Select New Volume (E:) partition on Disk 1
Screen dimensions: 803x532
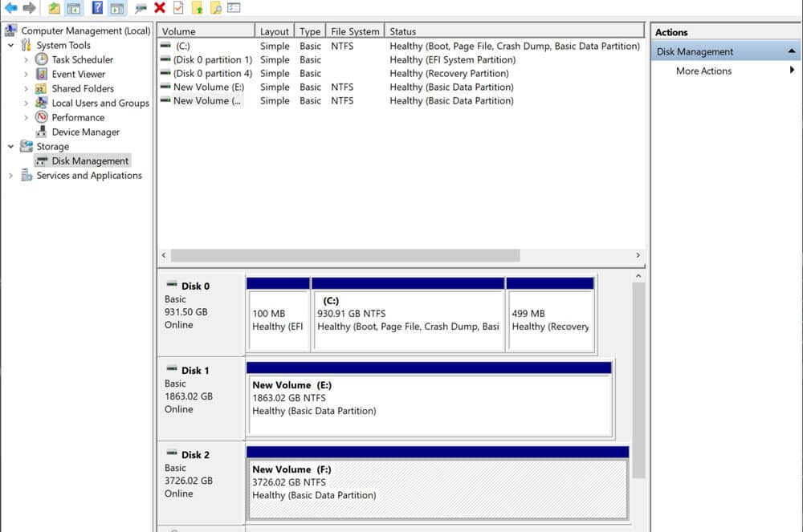(x=429, y=399)
